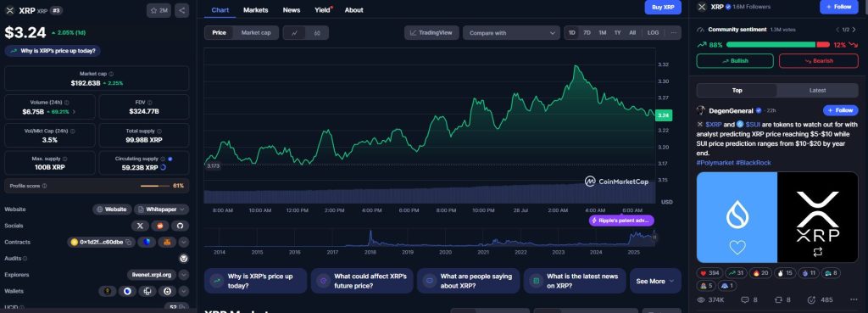Expand the Wallets list chevron
Image resolution: width=868 pixels, height=313 pixels.
pos(183,291)
